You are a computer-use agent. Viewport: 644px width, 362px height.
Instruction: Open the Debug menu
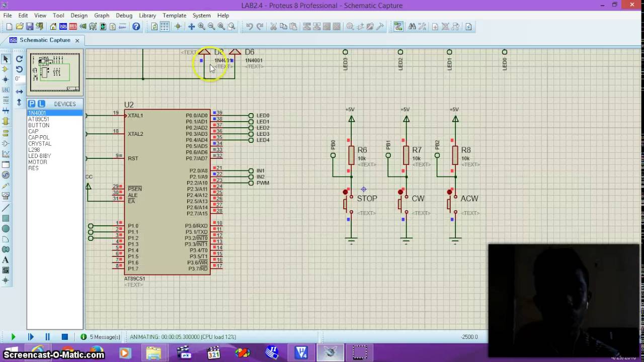[x=124, y=16]
